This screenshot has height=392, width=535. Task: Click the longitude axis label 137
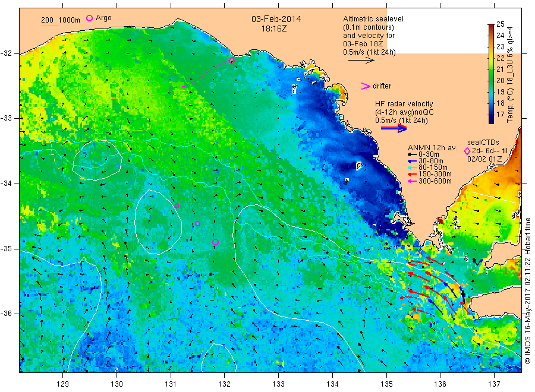(x=495, y=384)
